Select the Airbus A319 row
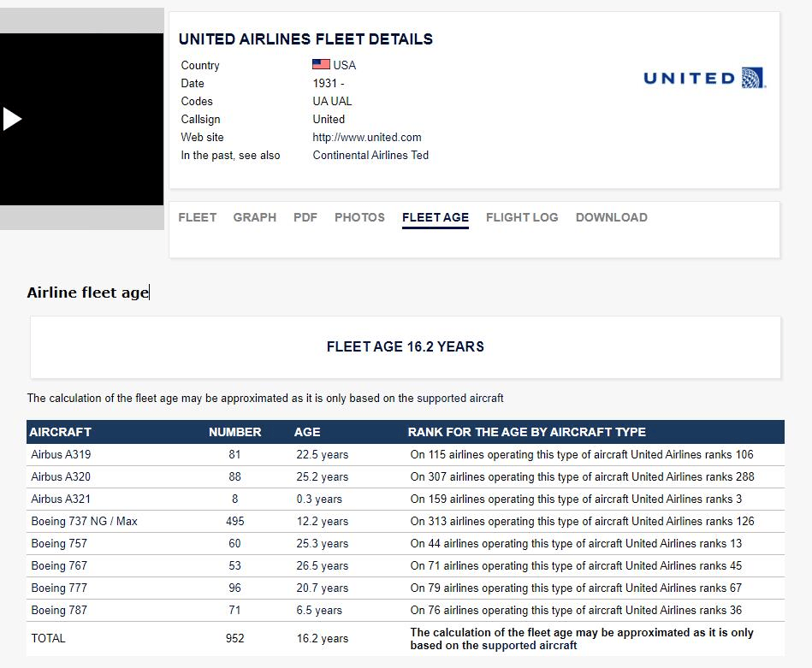812x668 pixels. pyautogui.click(x=406, y=455)
